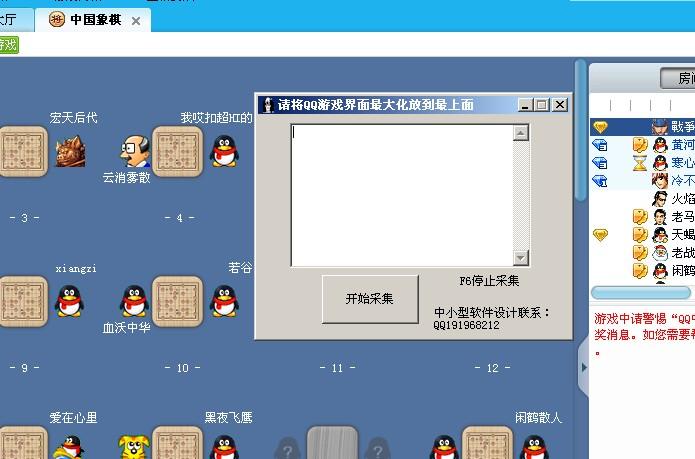Viewport: 695px width, 459px height.
Task: Open the chessboard of table 4
Action: pyautogui.click(x=177, y=151)
